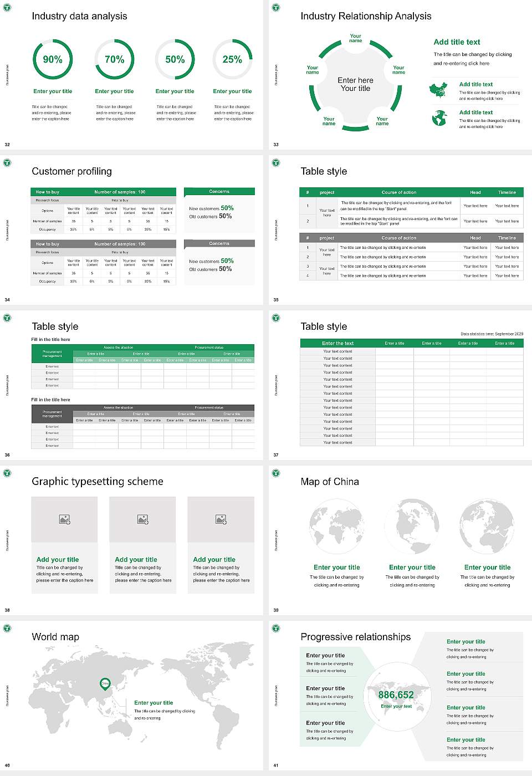This screenshot has height=776, width=532.
Task: Click the How to buy table header
Action: [47, 191]
